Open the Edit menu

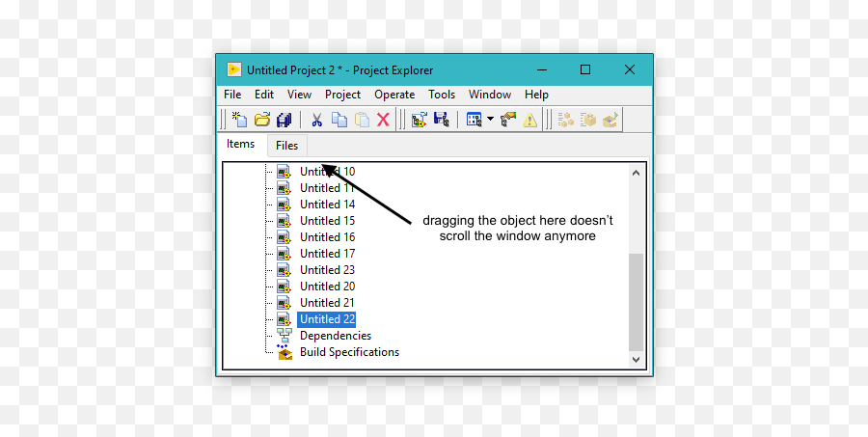[264, 95]
